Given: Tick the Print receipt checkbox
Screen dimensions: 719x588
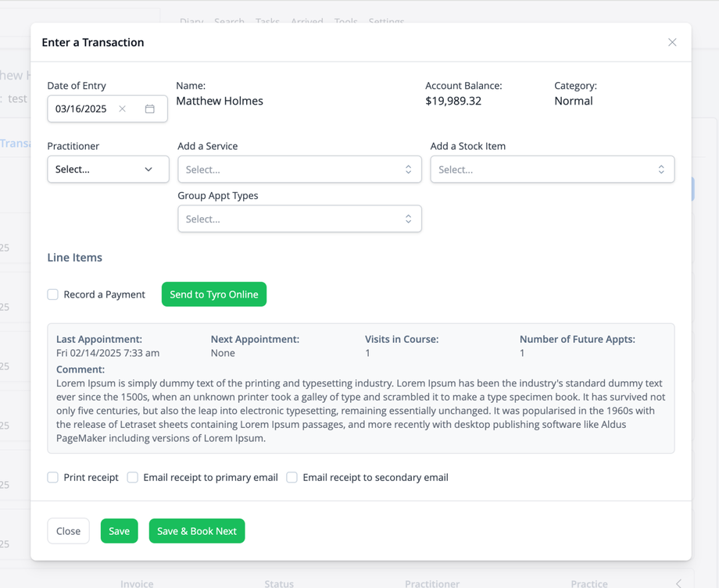Looking at the screenshot, I should click(53, 477).
